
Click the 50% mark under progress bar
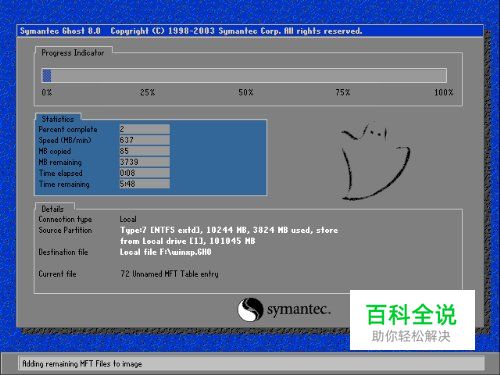(x=246, y=92)
